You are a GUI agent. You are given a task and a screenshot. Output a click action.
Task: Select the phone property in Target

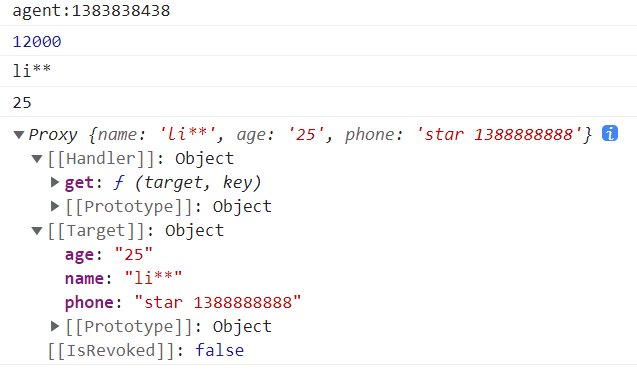[183, 302]
